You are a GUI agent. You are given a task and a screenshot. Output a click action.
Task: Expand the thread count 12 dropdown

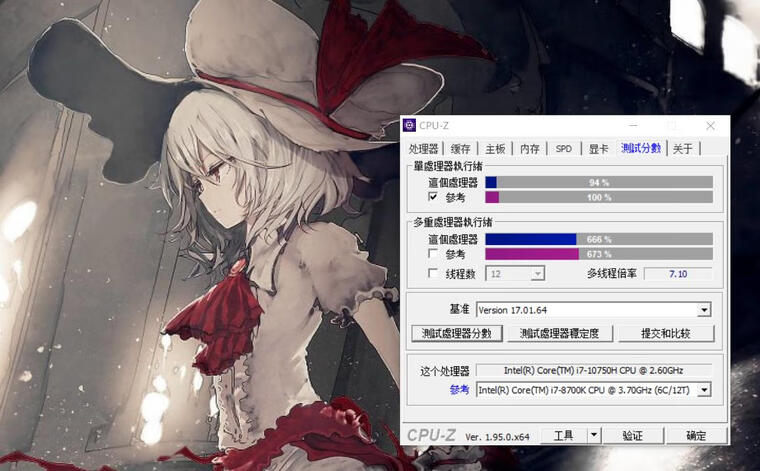537,274
